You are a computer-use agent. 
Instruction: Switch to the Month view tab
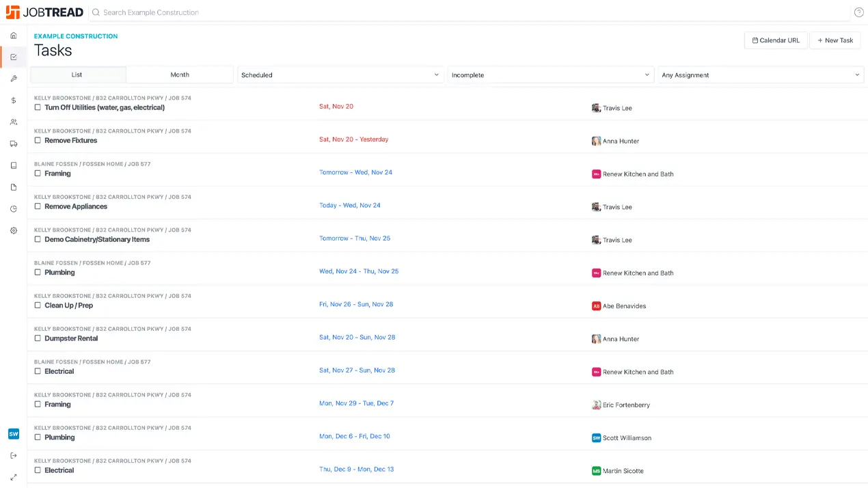pos(180,75)
